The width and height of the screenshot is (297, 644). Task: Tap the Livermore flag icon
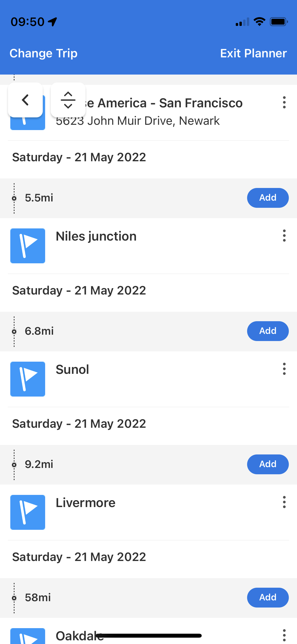click(x=28, y=512)
